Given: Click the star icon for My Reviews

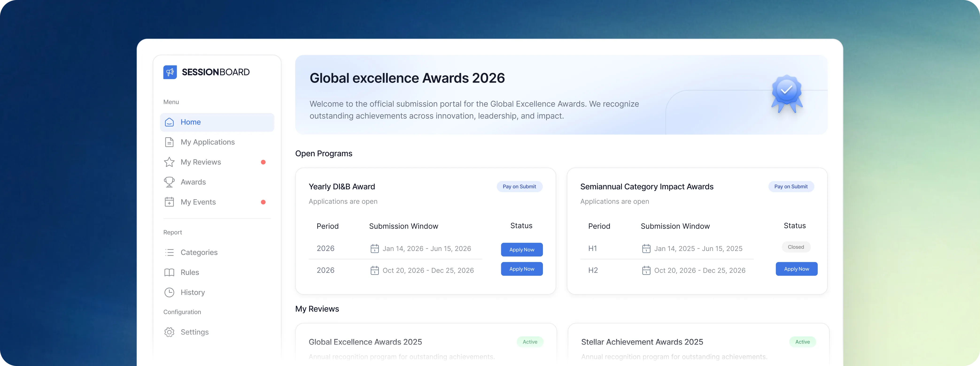Looking at the screenshot, I should click(169, 162).
